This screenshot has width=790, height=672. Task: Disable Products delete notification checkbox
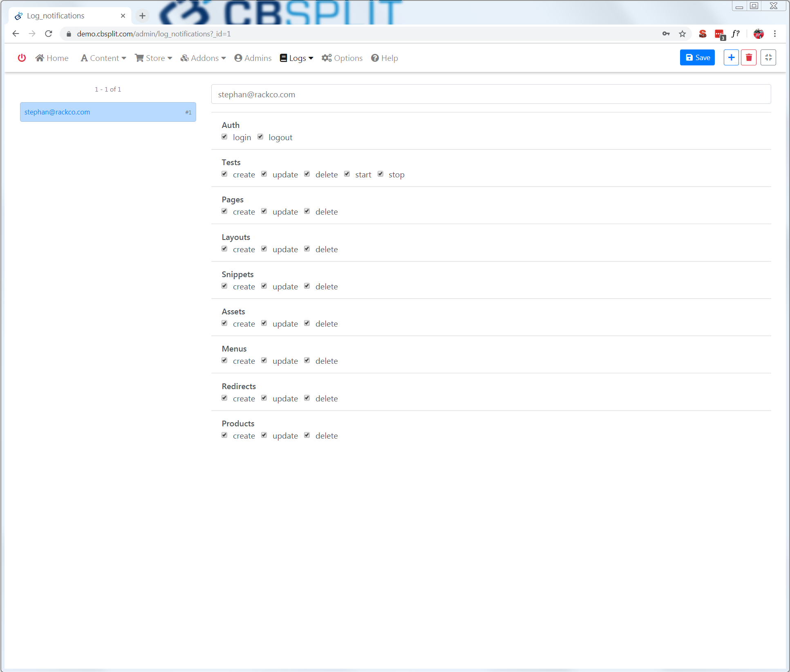tap(307, 435)
